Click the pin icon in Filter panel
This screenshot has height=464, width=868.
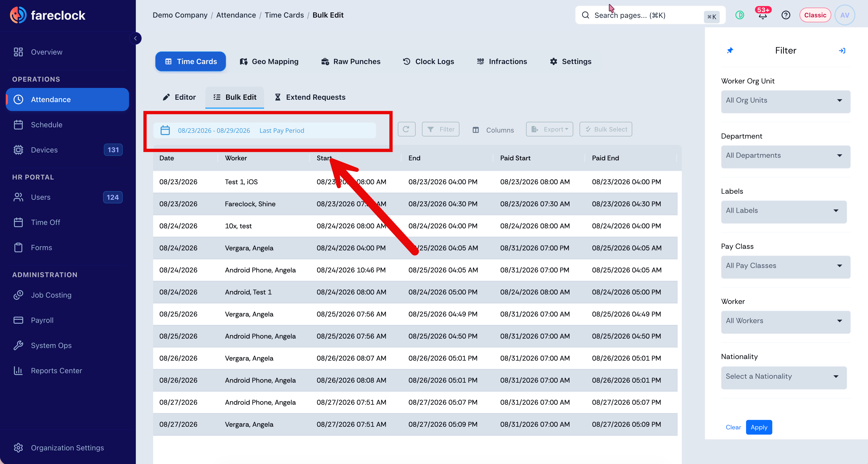[730, 51]
